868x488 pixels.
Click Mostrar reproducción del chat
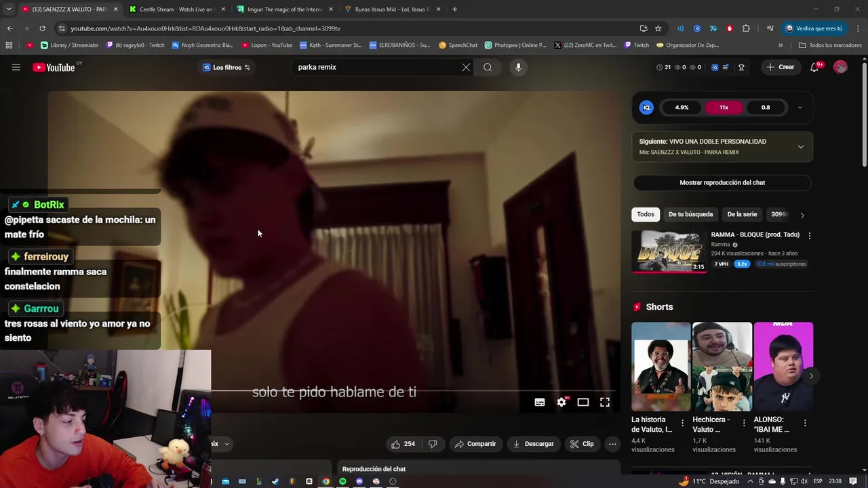pyautogui.click(x=722, y=182)
